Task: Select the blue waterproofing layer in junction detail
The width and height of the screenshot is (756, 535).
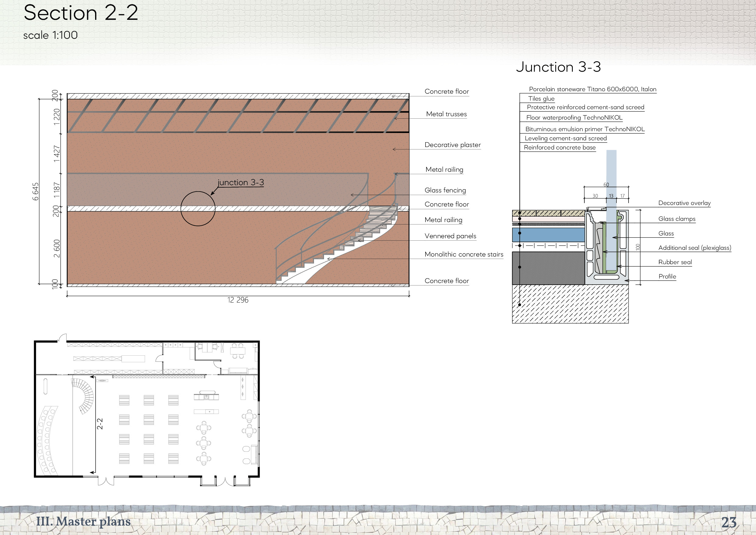Action: (549, 235)
